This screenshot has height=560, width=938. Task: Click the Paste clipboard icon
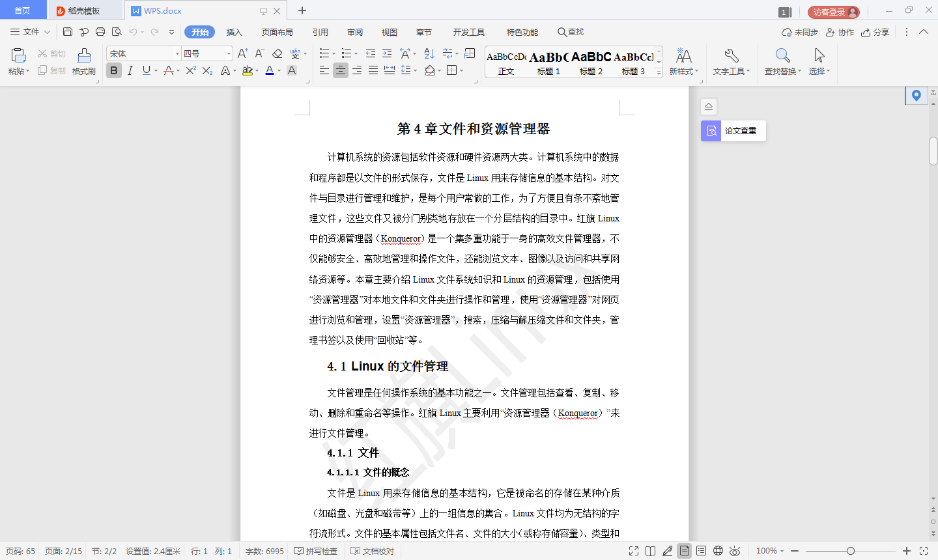tap(18, 56)
